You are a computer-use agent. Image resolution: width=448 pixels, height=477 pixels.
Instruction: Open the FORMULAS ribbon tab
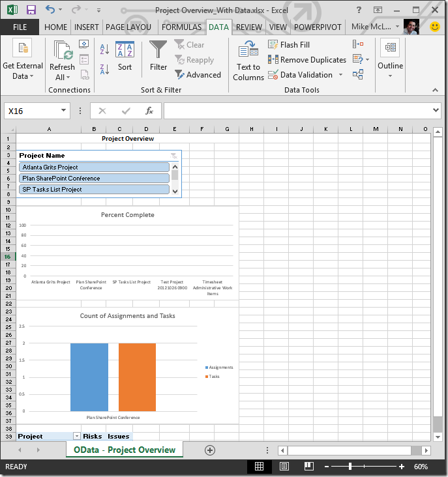tap(181, 27)
